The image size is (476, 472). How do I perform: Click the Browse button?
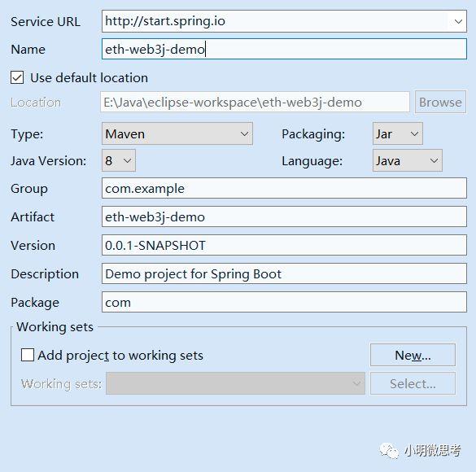click(440, 103)
